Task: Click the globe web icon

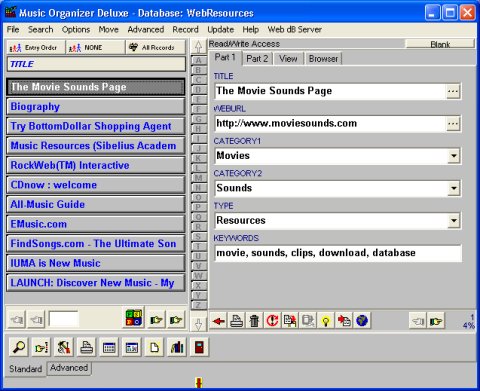Action: click(362, 321)
